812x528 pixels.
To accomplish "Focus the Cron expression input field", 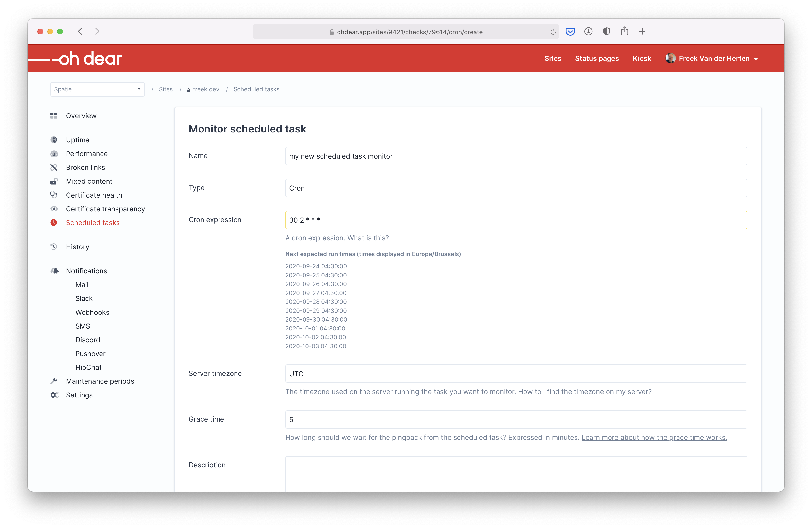I will coord(516,220).
